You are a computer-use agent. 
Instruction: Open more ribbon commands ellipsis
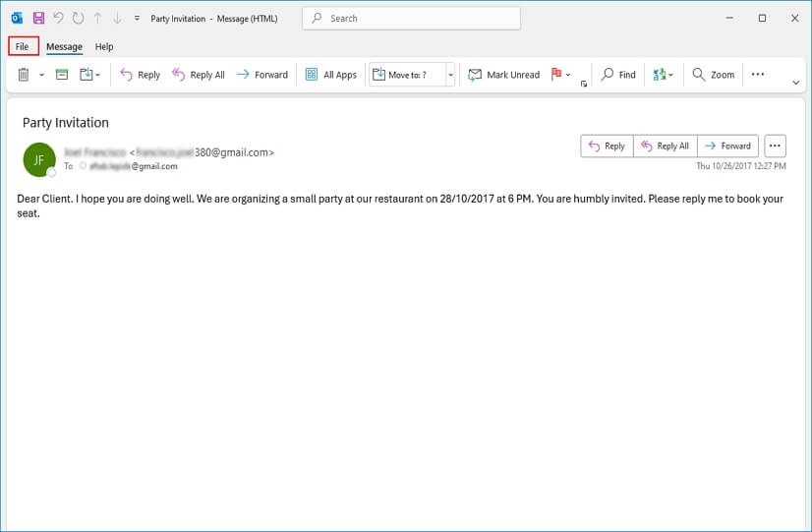click(758, 74)
